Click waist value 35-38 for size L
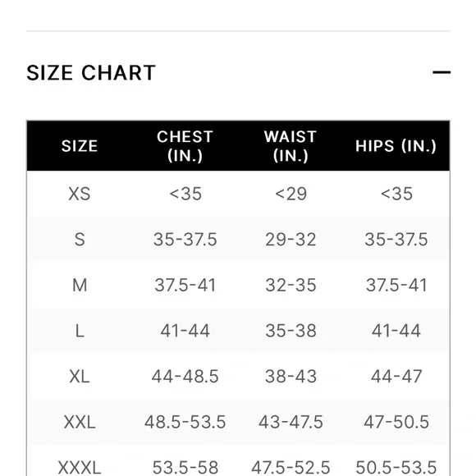The width and height of the screenshot is (476, 476). 291,331
